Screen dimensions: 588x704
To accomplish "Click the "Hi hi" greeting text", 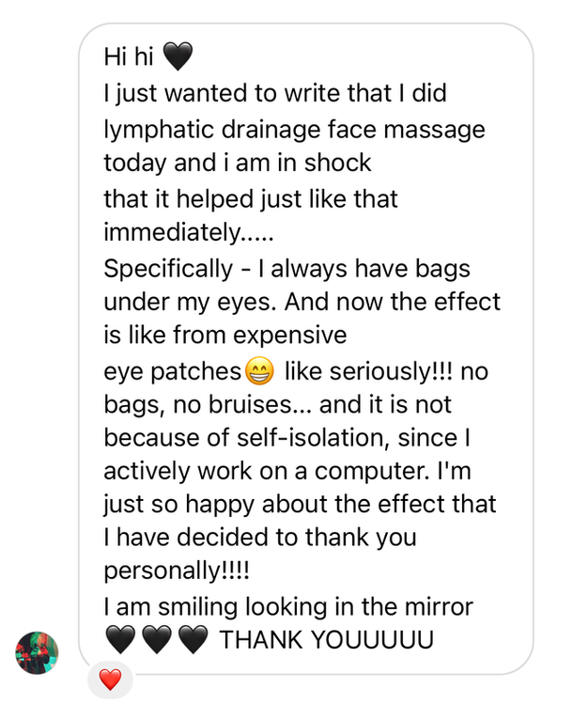I will click(x=129, y=57).
